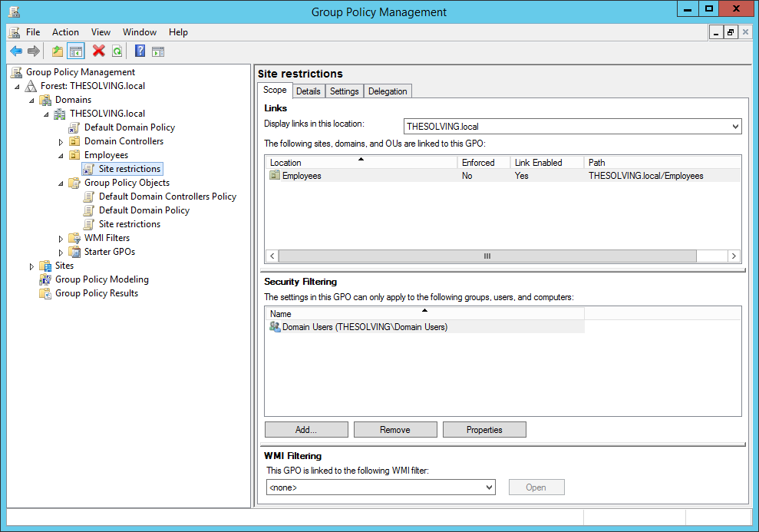Open the Help menu
The image size is (759, 532).
click(x=178, y=32)
